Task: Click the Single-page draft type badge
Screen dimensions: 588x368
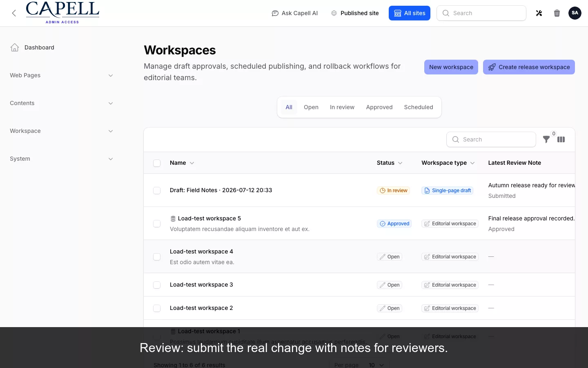Action: click(x=448, y=191)
